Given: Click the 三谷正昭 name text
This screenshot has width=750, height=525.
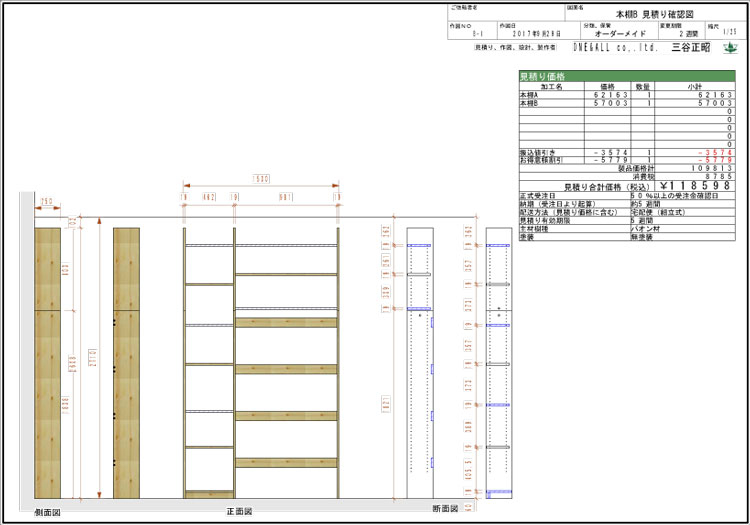Looking at the screenshot, I should [691, 47].
